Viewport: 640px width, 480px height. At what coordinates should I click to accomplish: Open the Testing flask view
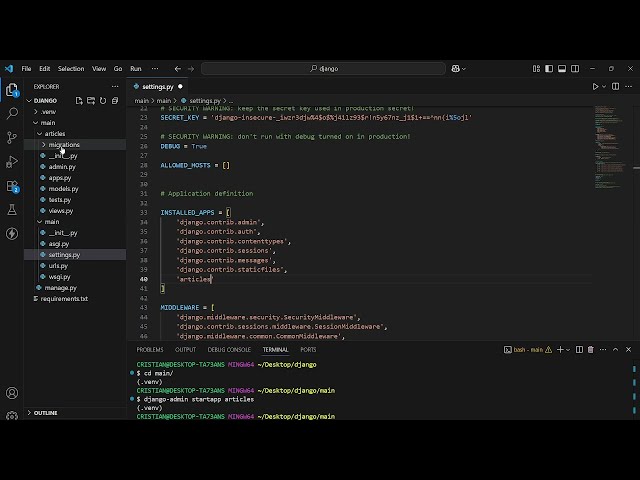coord(12,210)
